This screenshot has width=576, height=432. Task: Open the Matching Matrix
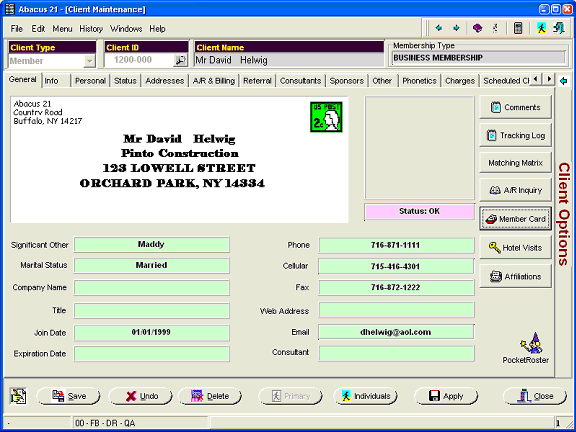[515, 163]
